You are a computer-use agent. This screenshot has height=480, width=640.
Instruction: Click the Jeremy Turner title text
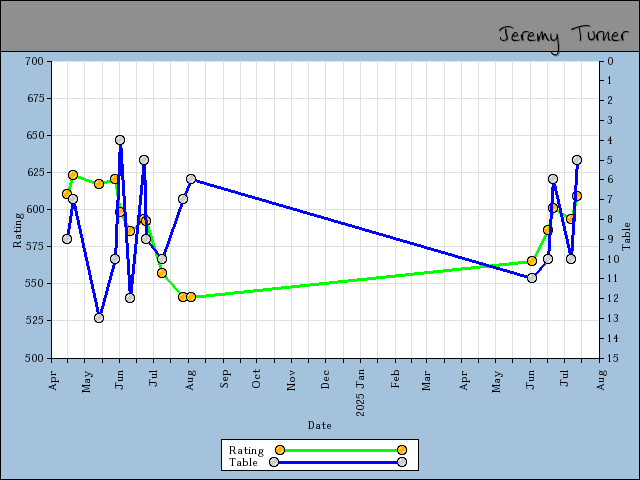563,35
